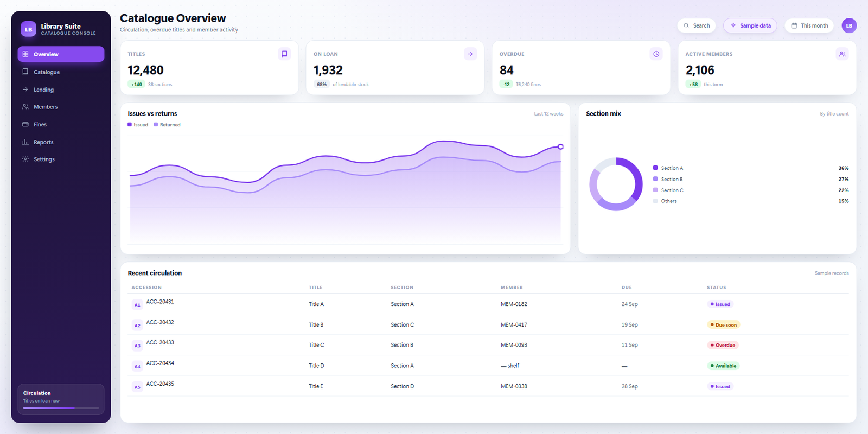Click the 68% lendable stock badge
Viewport: 868px width, 434px height.
point(322,84)
